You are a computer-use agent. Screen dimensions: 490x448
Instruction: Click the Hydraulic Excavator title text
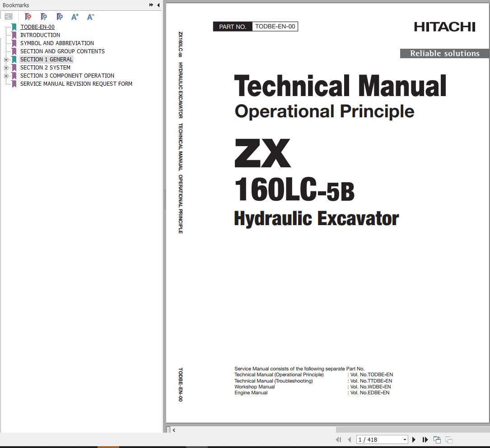[317, 218]
